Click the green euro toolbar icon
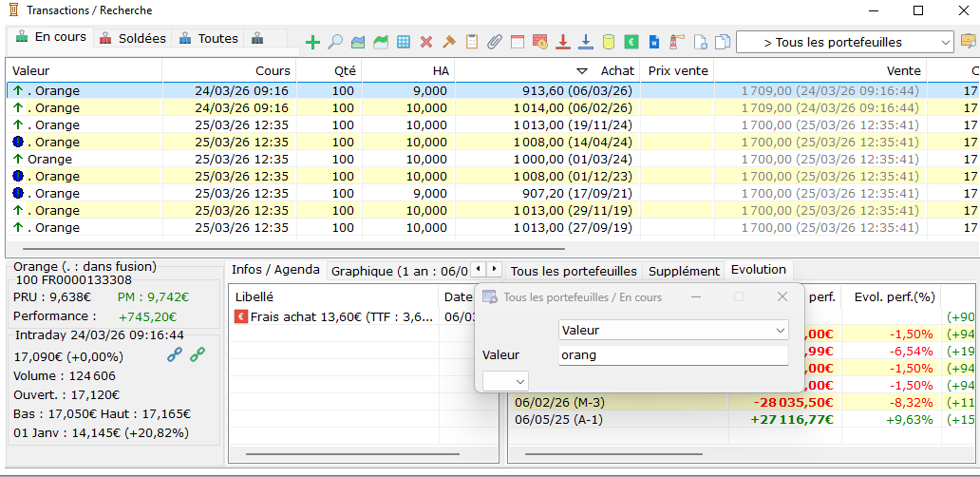This screenshot has width=980, height=477. 631,43
